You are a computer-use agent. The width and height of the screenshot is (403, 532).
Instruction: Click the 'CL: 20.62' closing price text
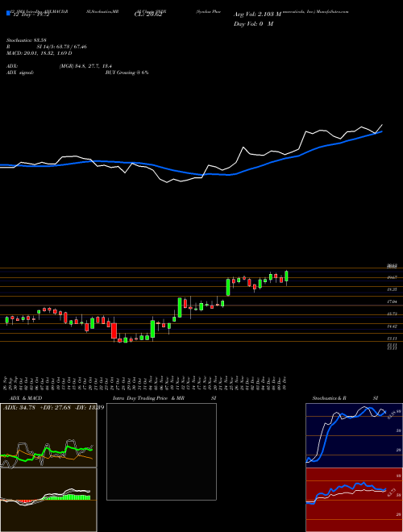click(x=147, y=15)
